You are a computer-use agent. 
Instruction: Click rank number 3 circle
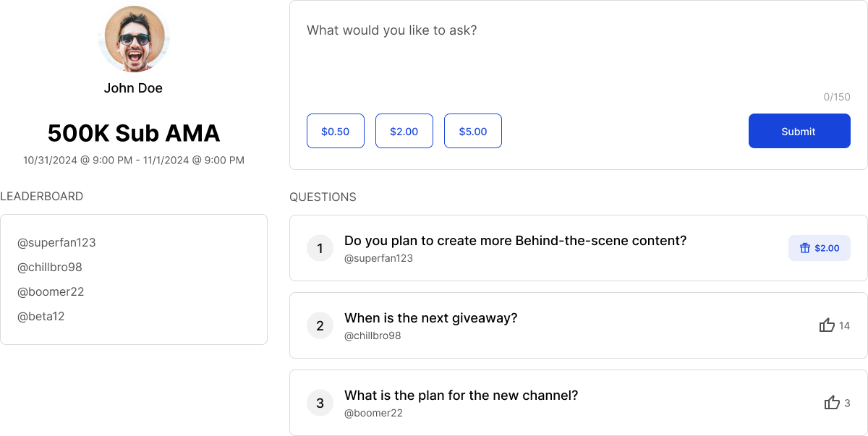pyautogui.click(x=320, y=403)
